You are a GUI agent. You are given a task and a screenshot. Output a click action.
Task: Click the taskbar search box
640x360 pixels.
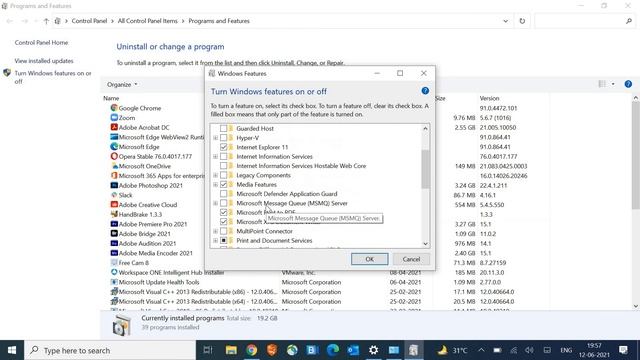(110, 350)
